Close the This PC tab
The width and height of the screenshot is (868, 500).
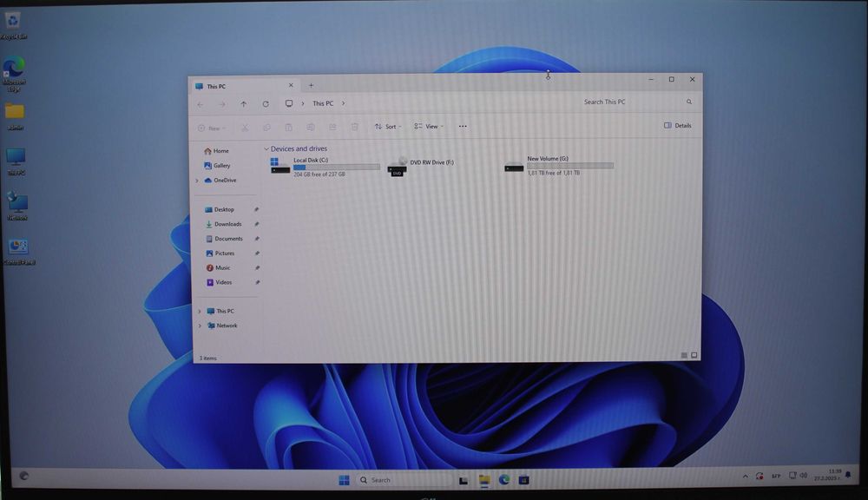[x=291, y=85]
